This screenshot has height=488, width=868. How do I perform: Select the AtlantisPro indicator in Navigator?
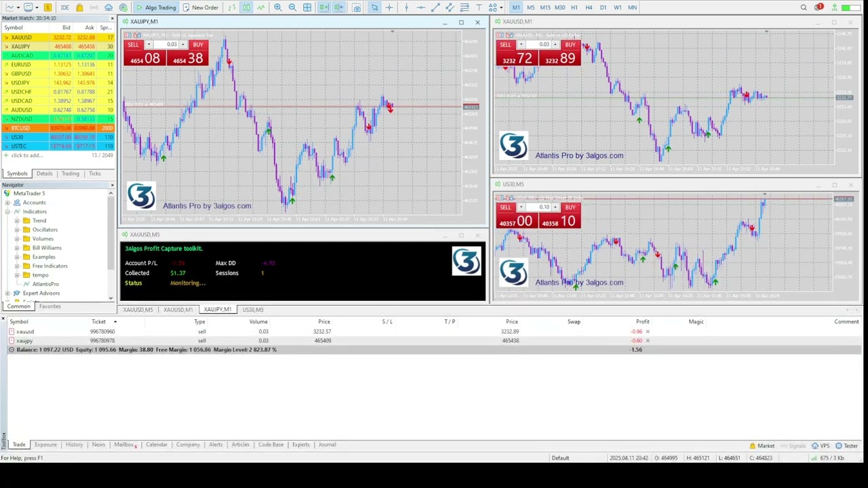[45, 284]
